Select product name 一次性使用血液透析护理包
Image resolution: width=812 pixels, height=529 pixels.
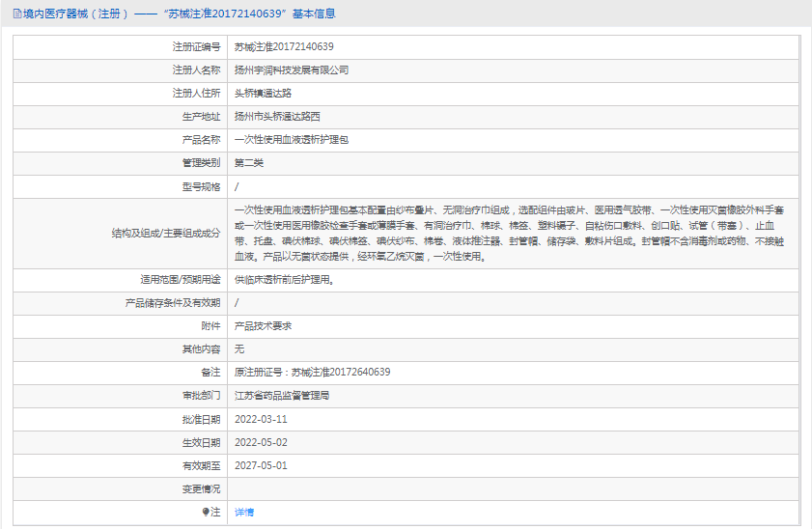pyautogui.click(x=291, y=140)
